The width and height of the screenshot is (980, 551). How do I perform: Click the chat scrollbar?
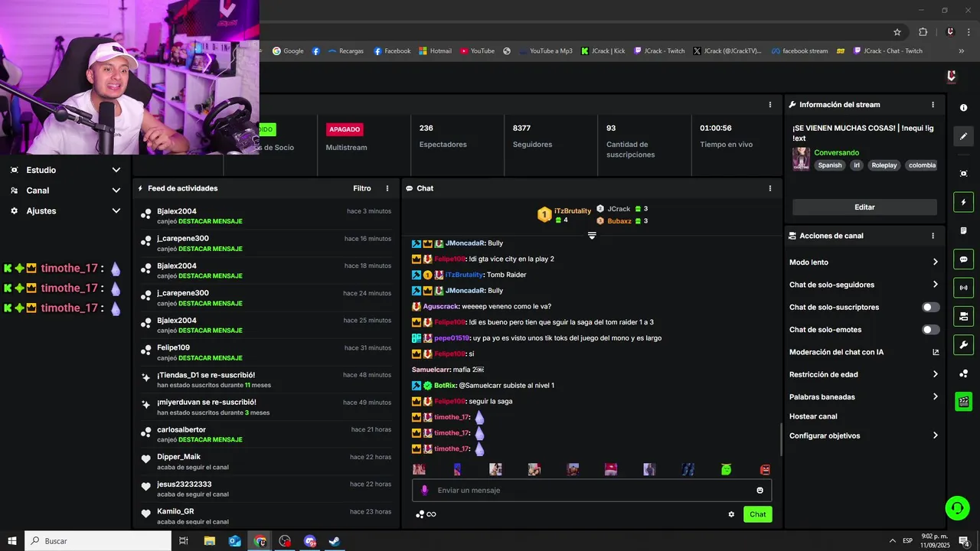[x=781, y=440]
